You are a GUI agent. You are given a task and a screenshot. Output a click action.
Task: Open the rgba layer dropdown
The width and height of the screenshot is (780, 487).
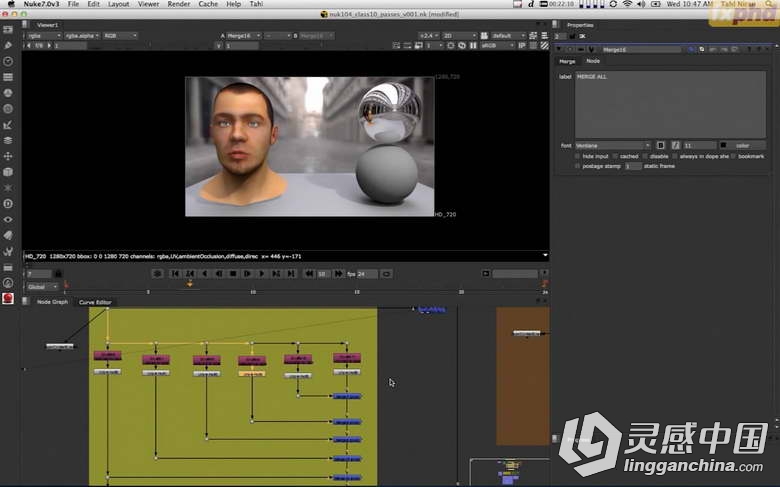pos(44,36)
